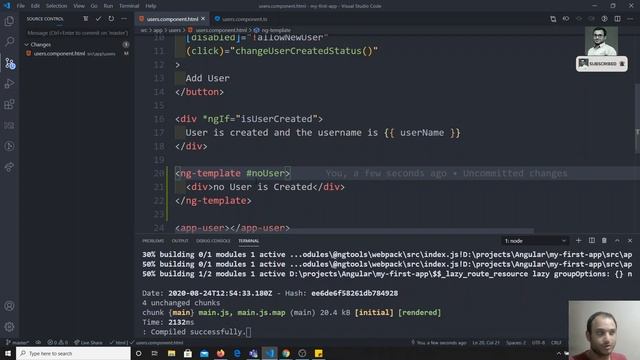
Task: Click the commit checkmark in Source Control
Action: [x=98, y=19]
